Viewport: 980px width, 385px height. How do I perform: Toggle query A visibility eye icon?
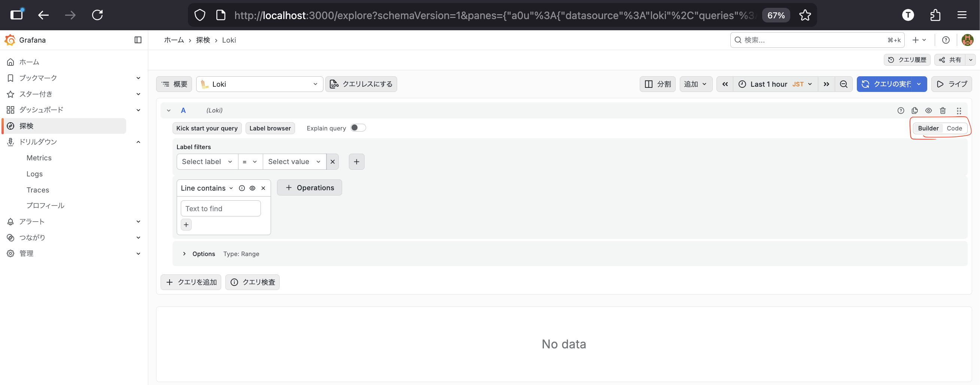coord(929,111)
